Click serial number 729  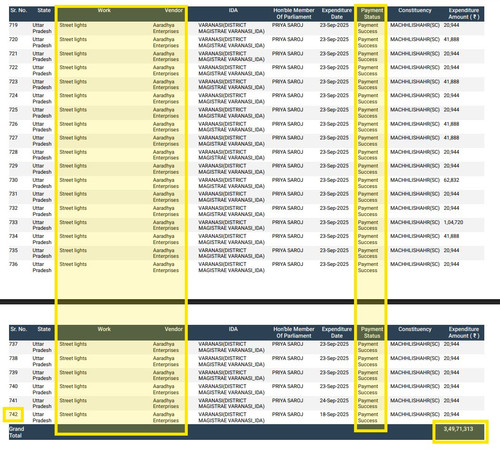click(14, 166)
